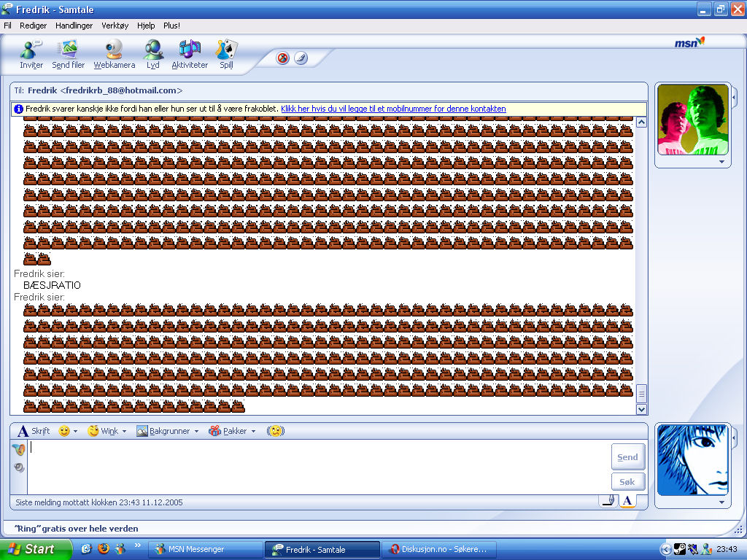Open the Handlinger menu
The image size is (747, 560).
[74, 26]
